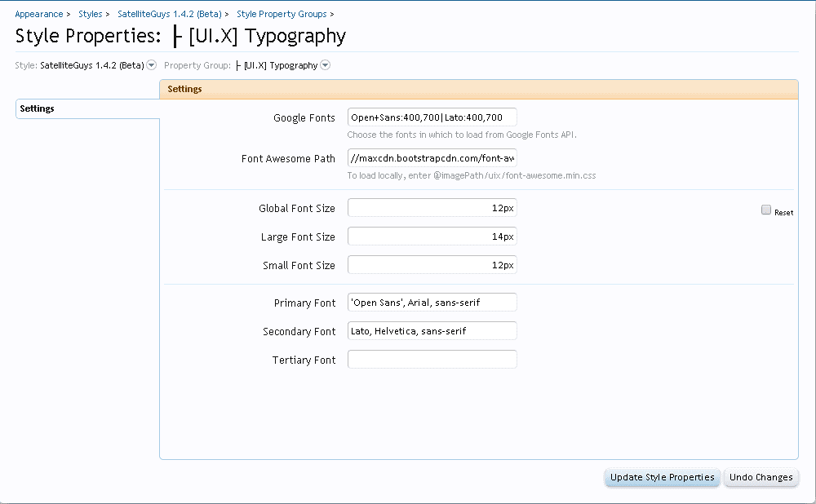Viewport: 816px width, 504px height.
Task: Open SatelliteGuys 1.4.2 (Beta) breadcrumb
Action: pyautogui.click(x=169, y=14)
